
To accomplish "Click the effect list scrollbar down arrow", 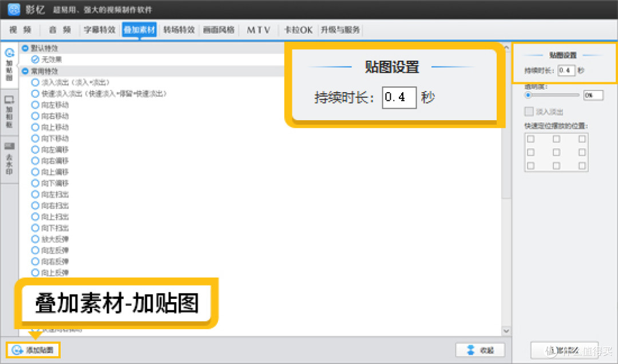I will 506,331.
